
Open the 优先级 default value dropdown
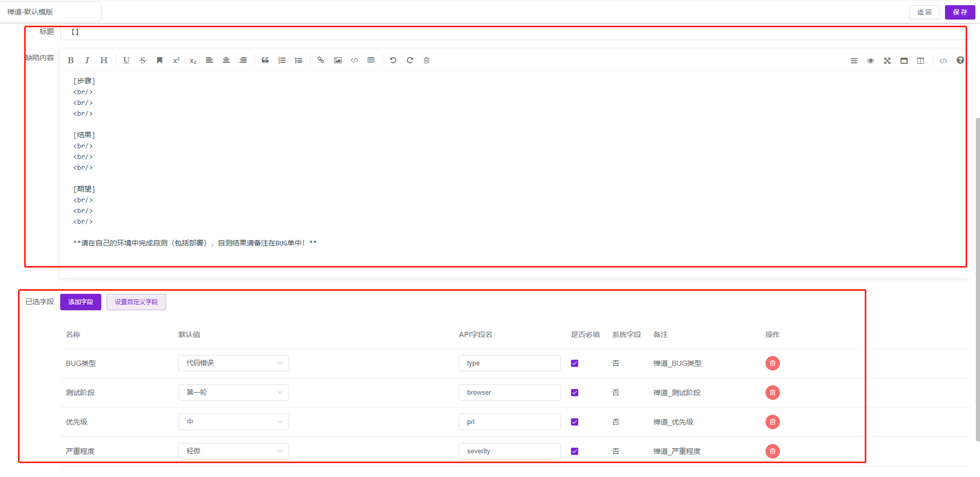click(x=234, y=422)
